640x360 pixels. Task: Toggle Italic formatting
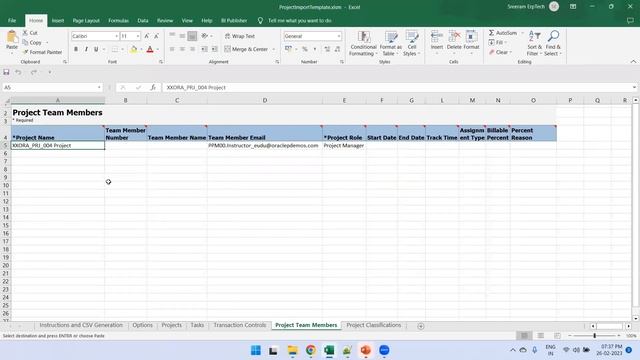click(x=86, y=49)
